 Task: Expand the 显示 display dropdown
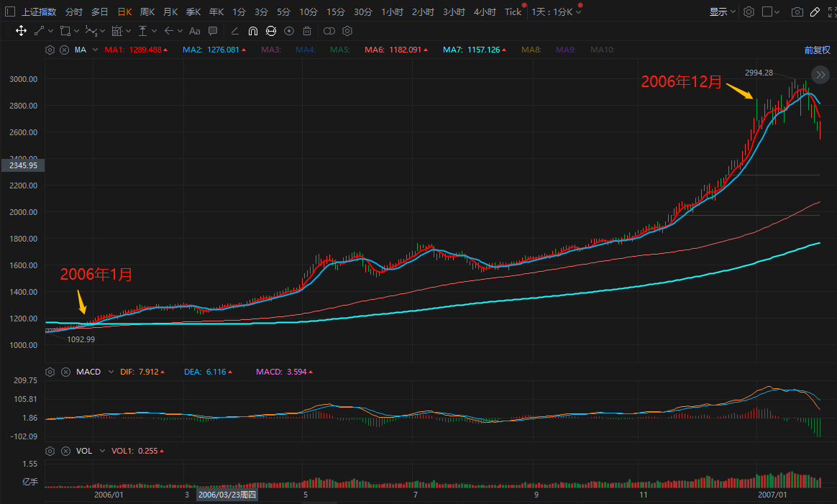pos(722,12)
